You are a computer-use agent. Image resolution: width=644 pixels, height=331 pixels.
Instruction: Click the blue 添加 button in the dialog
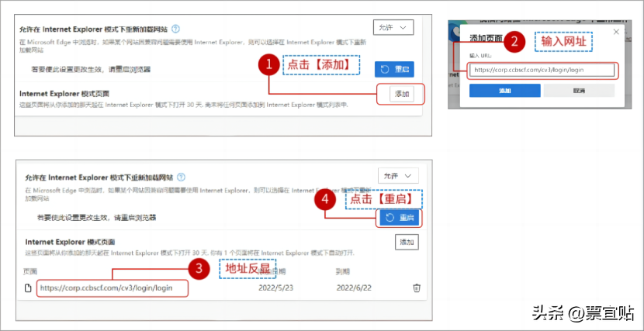pyautogui.click(x=505, y=91)
